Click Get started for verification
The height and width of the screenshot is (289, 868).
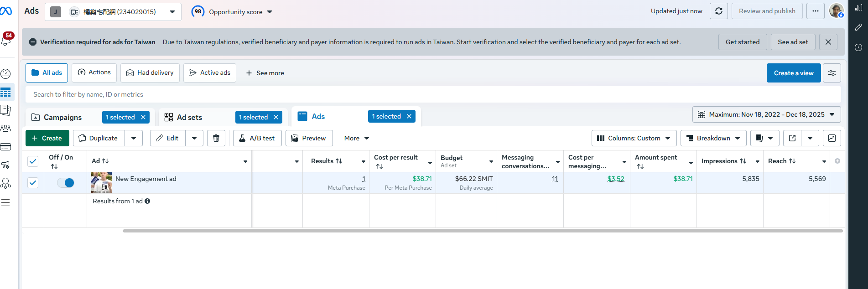(742, 42)
